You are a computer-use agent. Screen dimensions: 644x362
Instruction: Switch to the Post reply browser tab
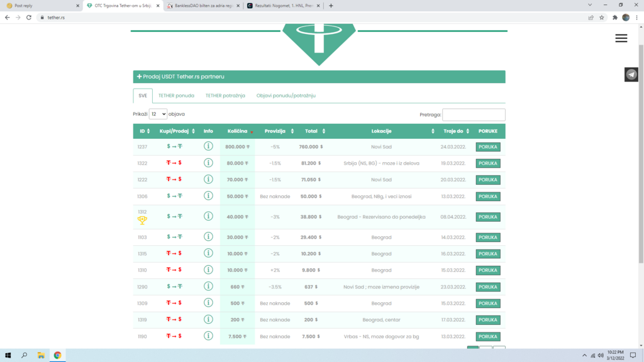42,6
